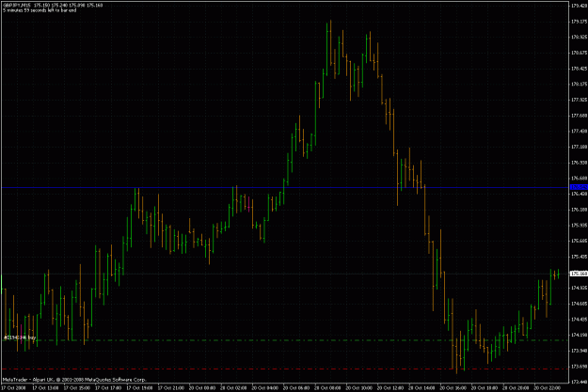The width and height of the screenshot is (588, 392).
Task: Click the 179.175 price scale label
Action: 579,22
